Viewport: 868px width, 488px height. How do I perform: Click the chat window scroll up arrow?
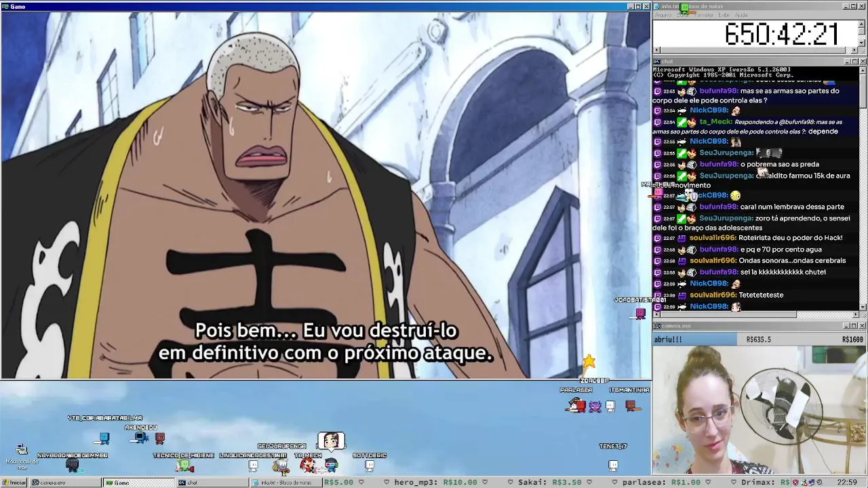click(863, 70)
